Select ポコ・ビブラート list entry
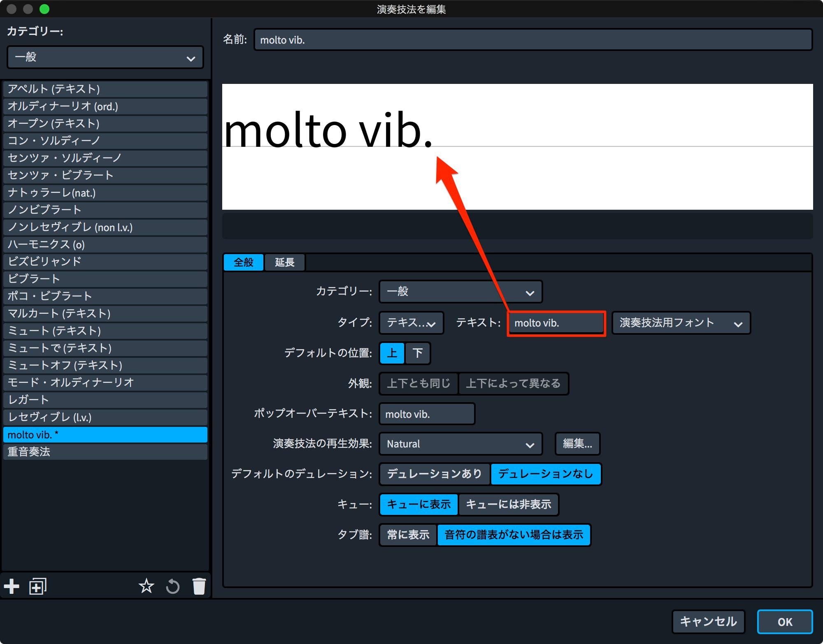This screenshot has height=644, width=823. 105,297
